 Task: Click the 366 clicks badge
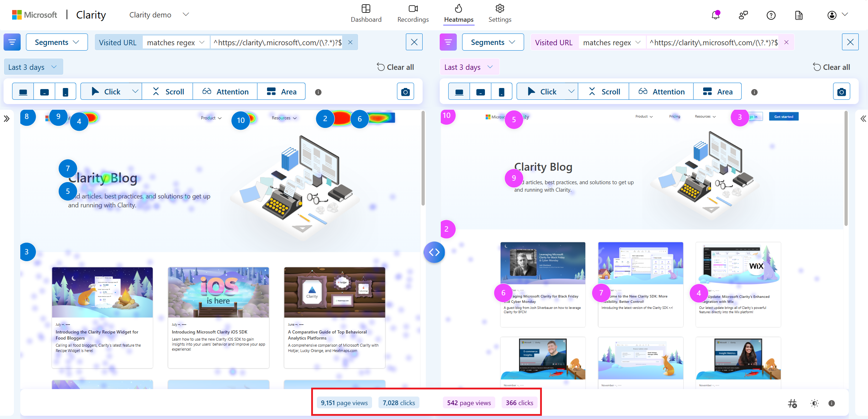pyautogui.click(x=519, y=403)
